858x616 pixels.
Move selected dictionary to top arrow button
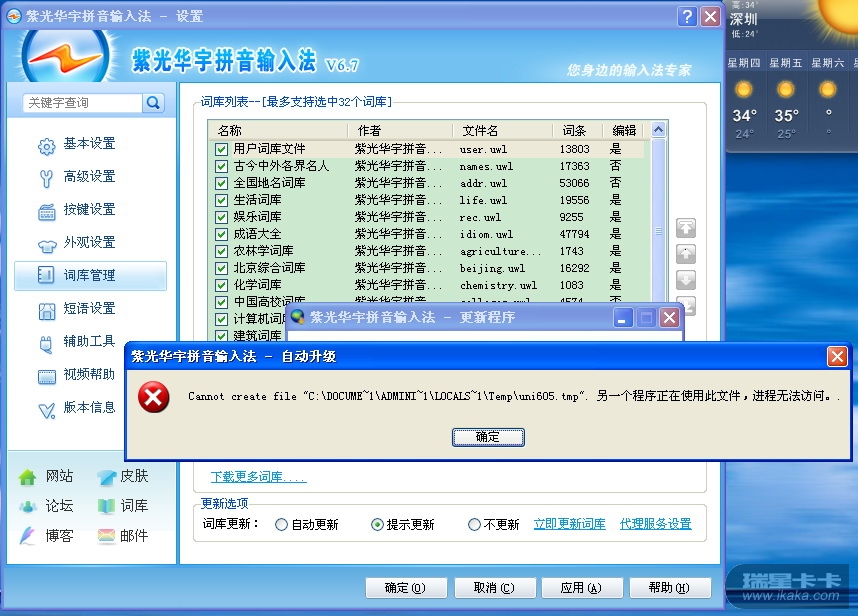pos(686,228)
